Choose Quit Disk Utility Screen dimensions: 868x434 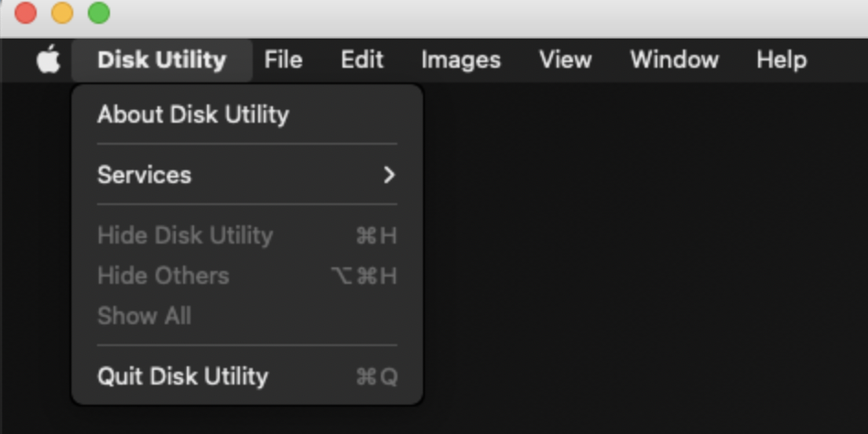click(182, 376)
